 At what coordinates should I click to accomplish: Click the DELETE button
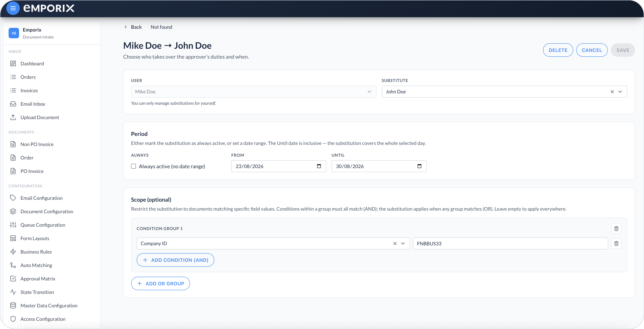[558, 50]
